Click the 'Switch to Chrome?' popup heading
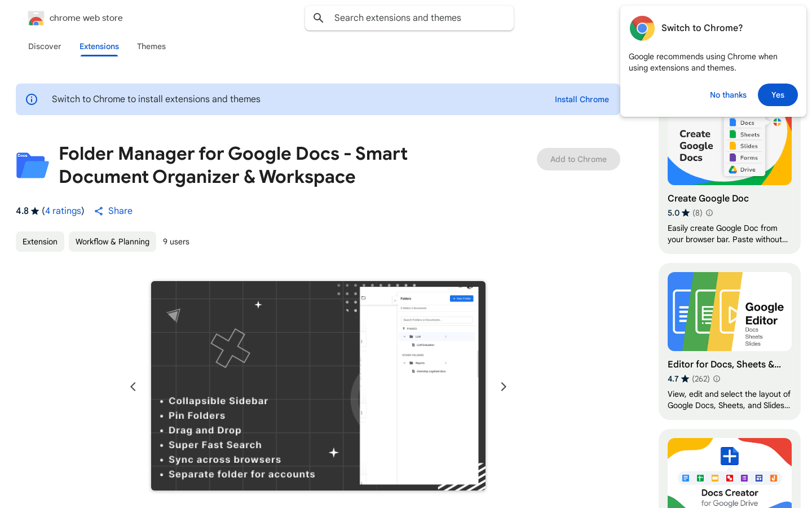 click(702, 28)
